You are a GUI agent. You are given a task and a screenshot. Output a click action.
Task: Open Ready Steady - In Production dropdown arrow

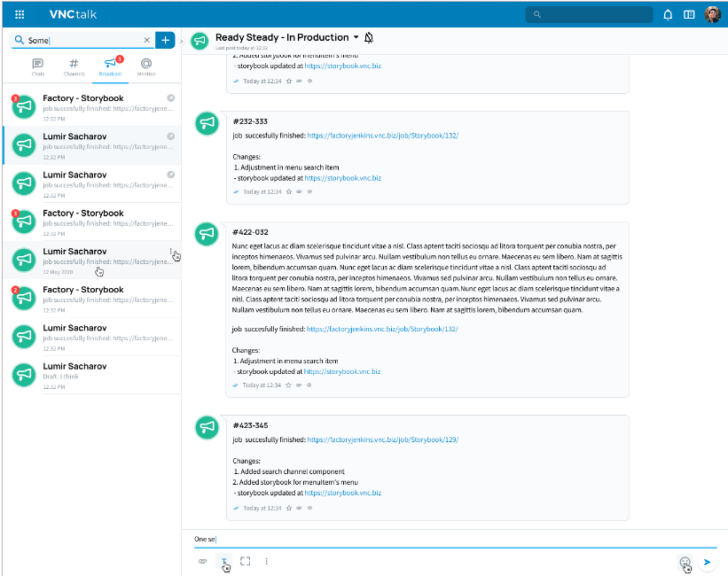pos(356,38)
